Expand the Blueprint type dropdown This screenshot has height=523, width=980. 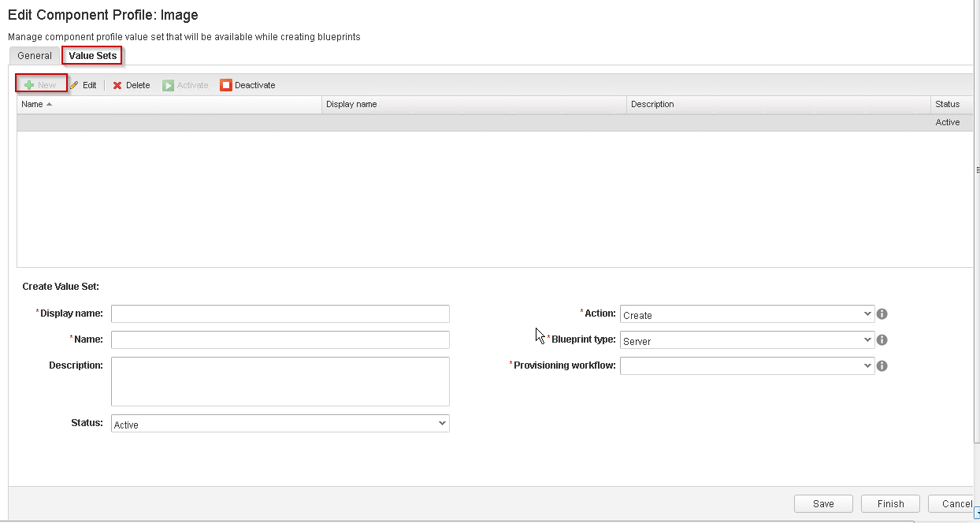point(746,340)
